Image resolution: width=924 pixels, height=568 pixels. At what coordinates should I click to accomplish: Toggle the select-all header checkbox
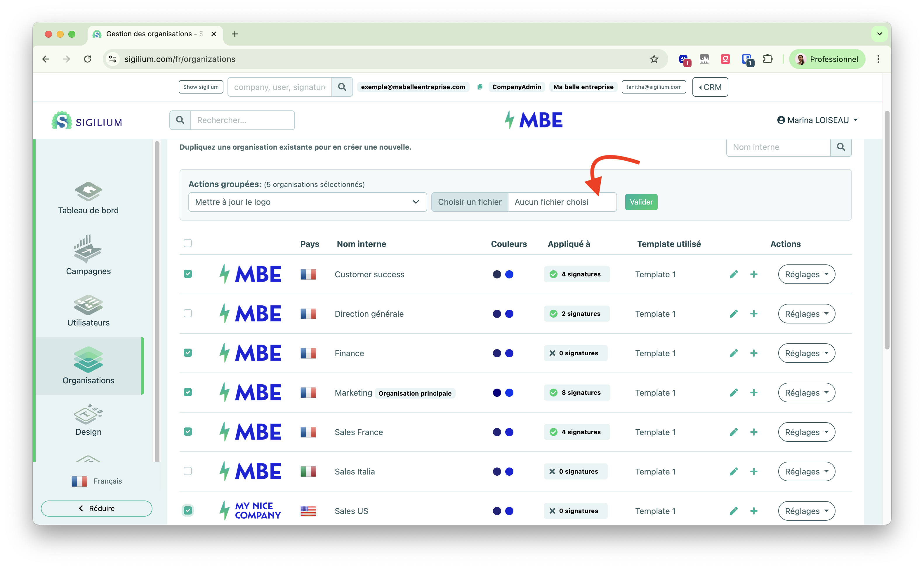pos(188,243)
